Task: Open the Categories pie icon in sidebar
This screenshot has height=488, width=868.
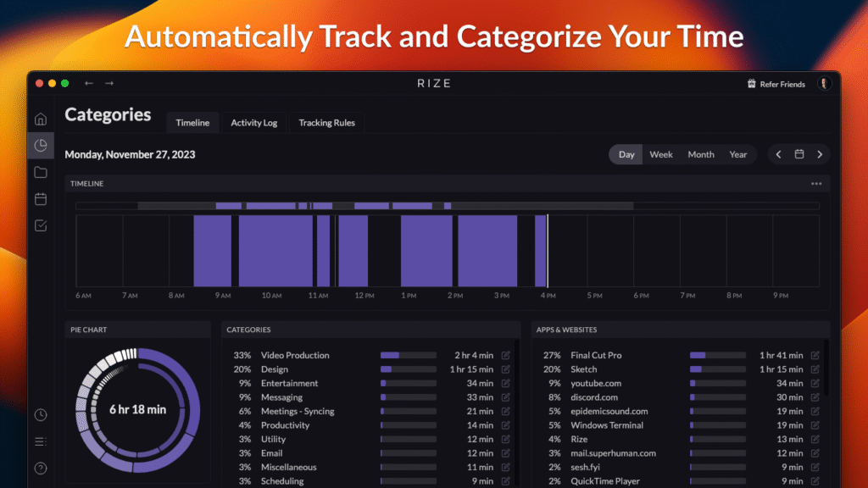Action: pyautogui.click(x=41, y=146)
